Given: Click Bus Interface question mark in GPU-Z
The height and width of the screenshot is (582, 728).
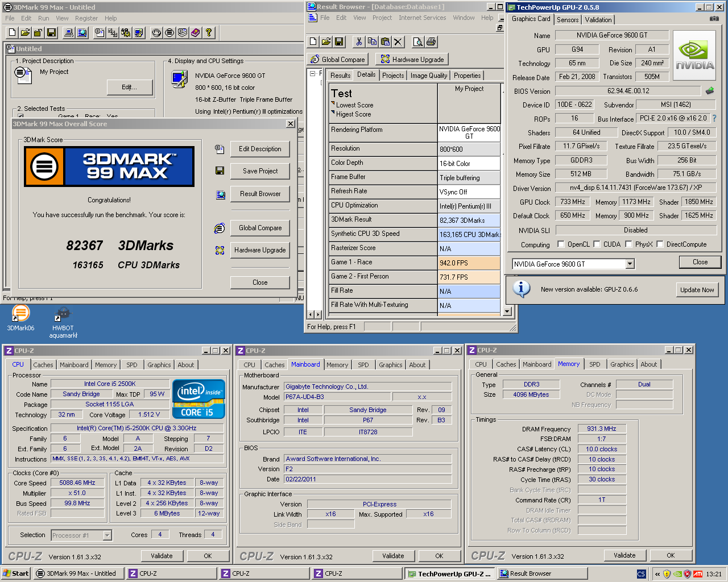Looking at the screenshot, I should [x=714, y=118].
